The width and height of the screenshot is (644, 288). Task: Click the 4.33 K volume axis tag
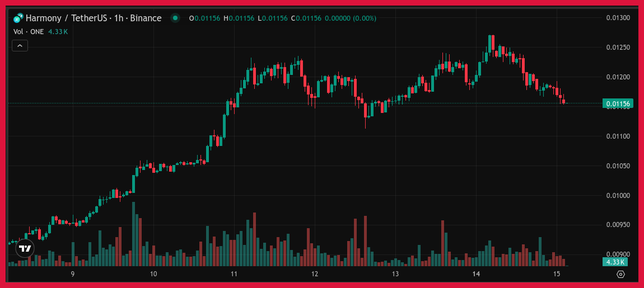615,262
